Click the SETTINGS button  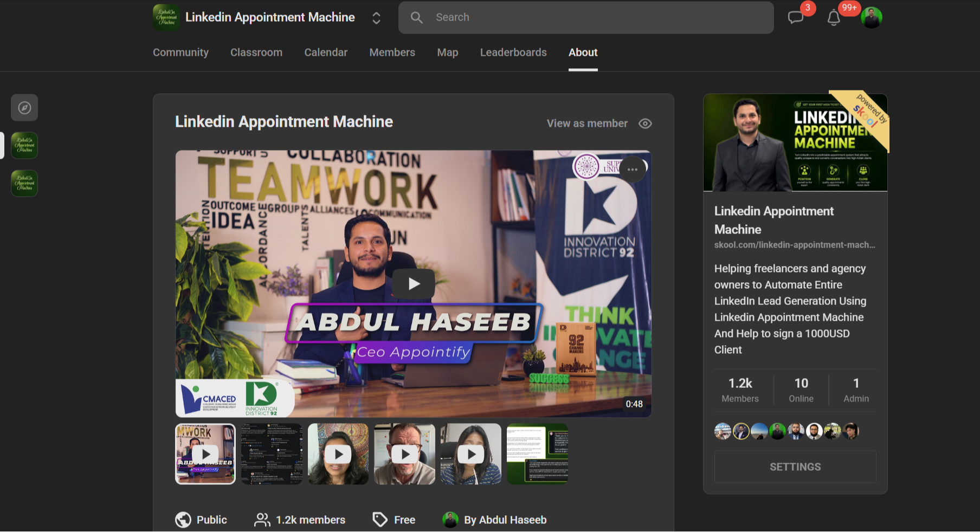[x=795, y=467]
